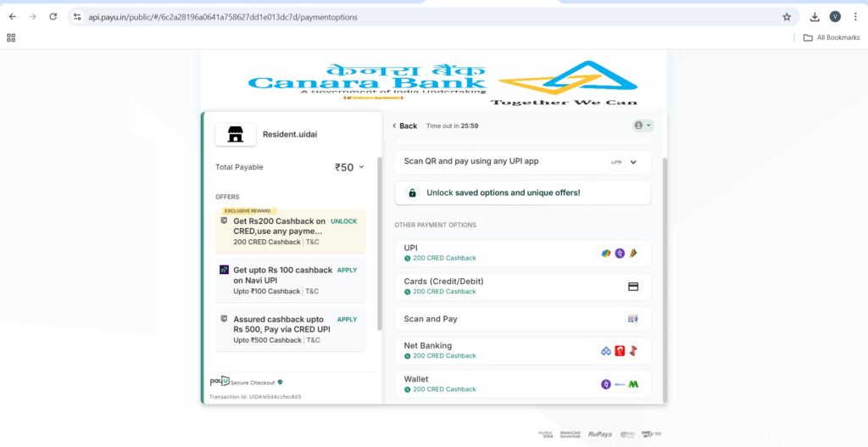Image resolution: width=868 pixels, height=447 pixels.
Task: Open Chrome three-dot menu
Action: tap(855, 17)
